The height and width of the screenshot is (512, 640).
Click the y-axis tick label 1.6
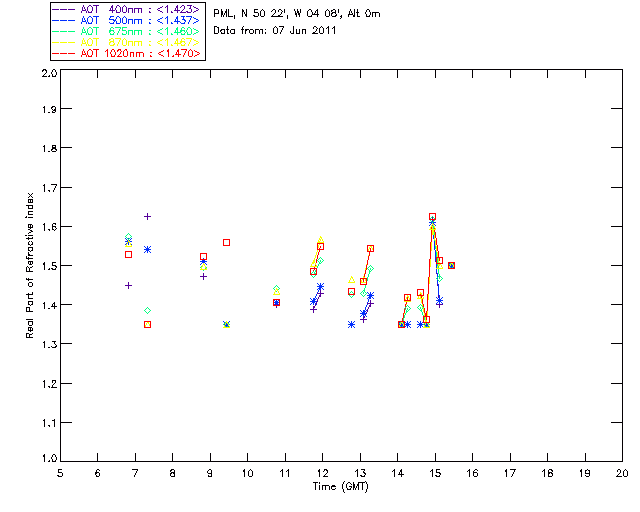(49, 227)
